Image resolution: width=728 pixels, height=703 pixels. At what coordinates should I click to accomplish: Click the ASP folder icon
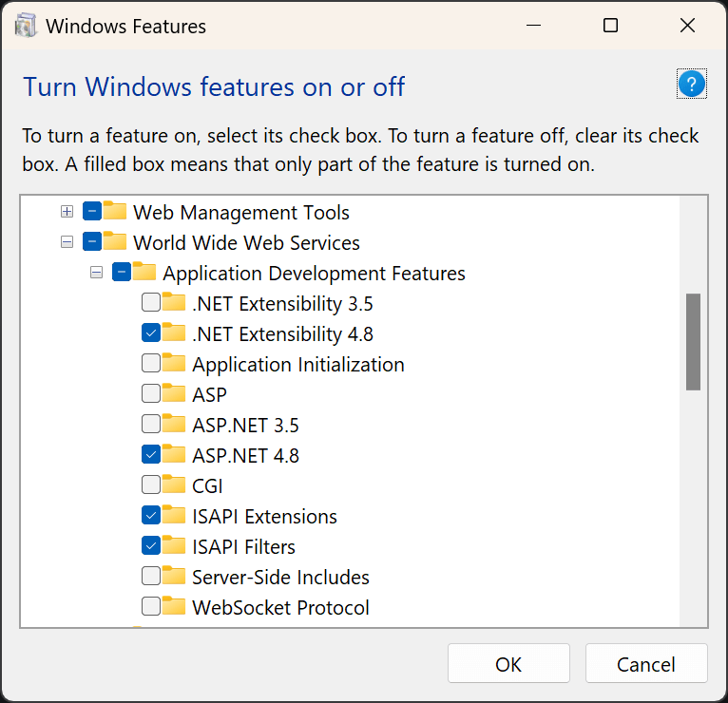174,392
